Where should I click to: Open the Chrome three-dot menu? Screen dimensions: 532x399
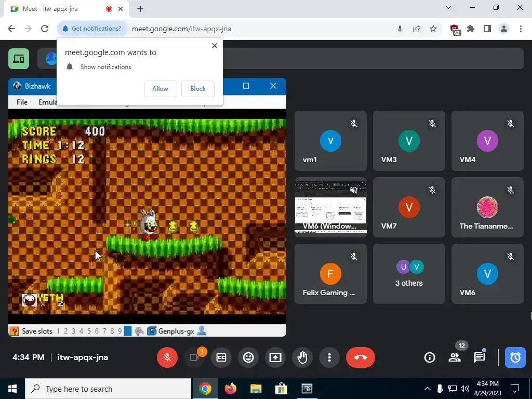521,29
